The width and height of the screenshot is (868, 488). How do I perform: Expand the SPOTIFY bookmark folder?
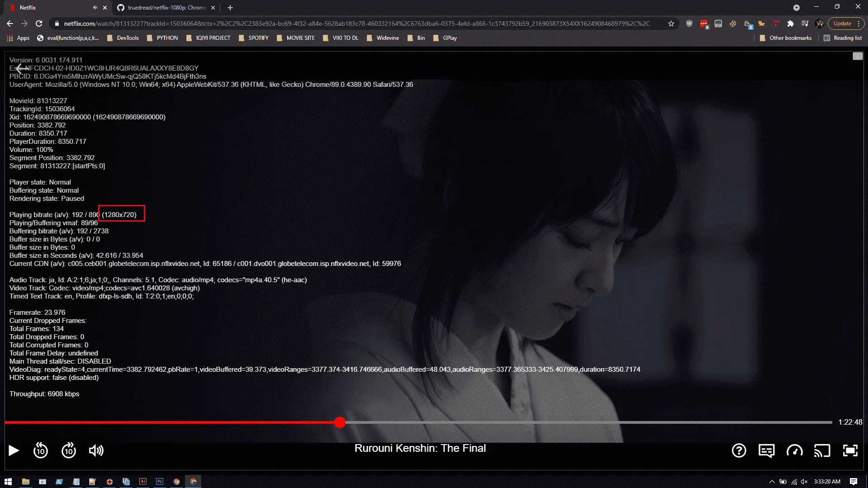(253, 38)
